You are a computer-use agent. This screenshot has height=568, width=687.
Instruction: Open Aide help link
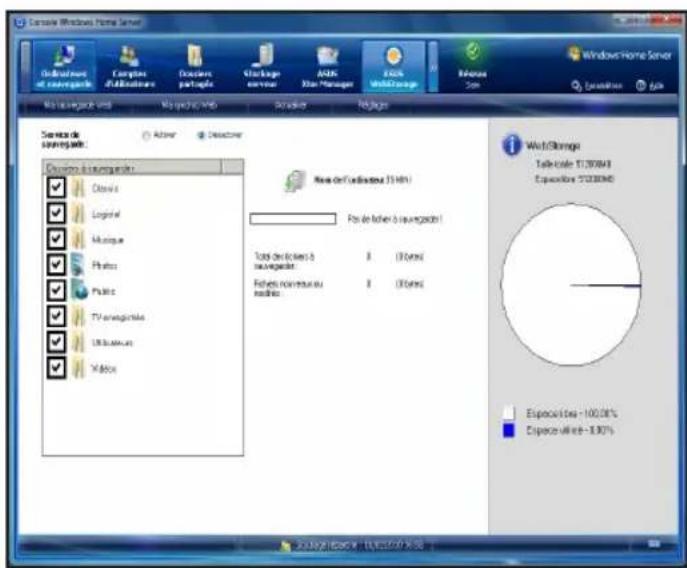(650, 85)
